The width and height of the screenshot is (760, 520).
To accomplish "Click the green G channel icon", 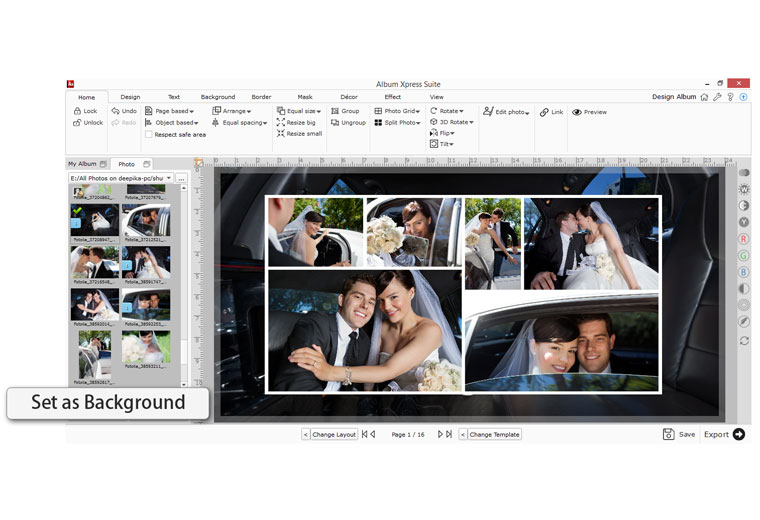I will coord(744,255).
